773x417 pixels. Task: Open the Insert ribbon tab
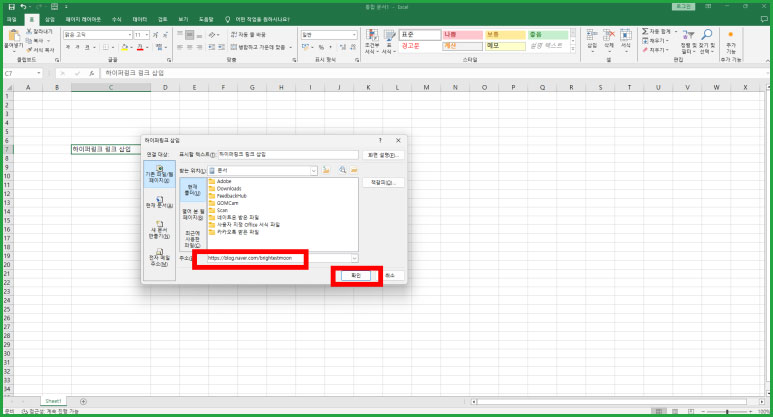pos(50,19)
